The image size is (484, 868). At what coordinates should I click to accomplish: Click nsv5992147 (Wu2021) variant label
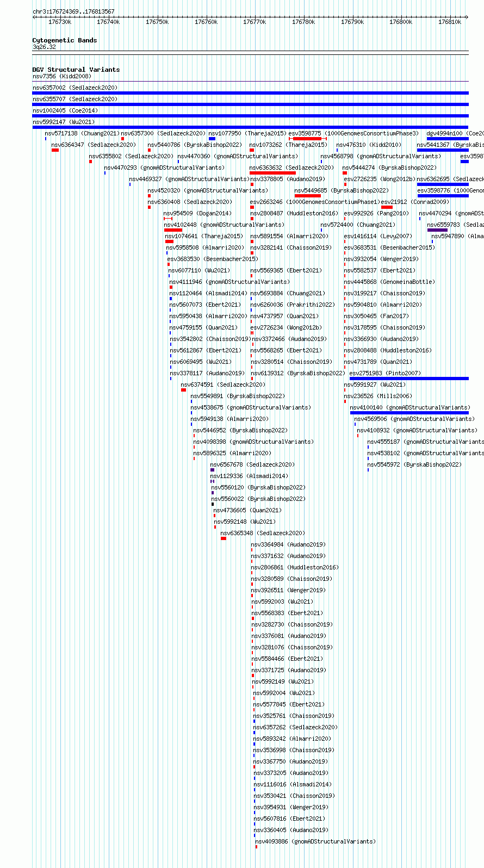(x=64, y=122)
